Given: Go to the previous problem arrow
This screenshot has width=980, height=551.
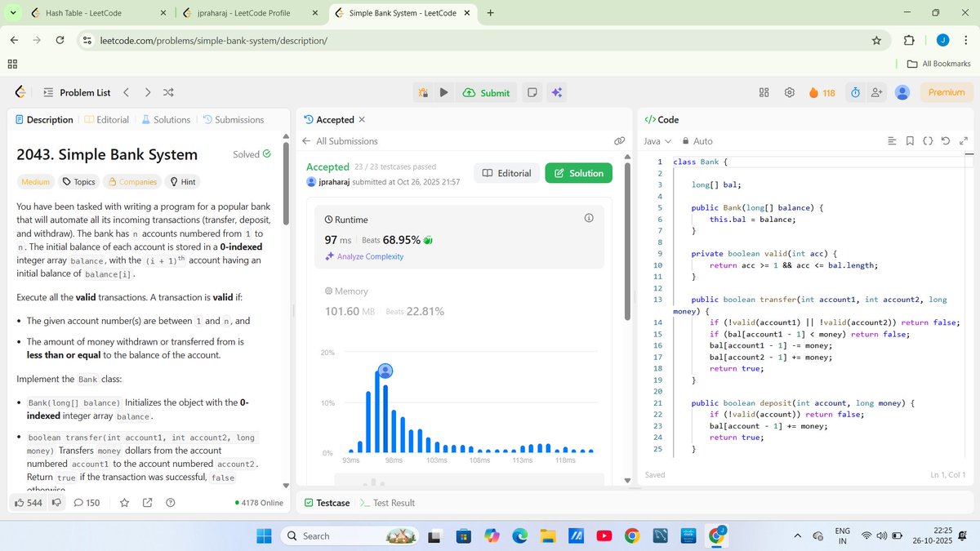Looking at the screenshot, I should (x=126, y=92).
